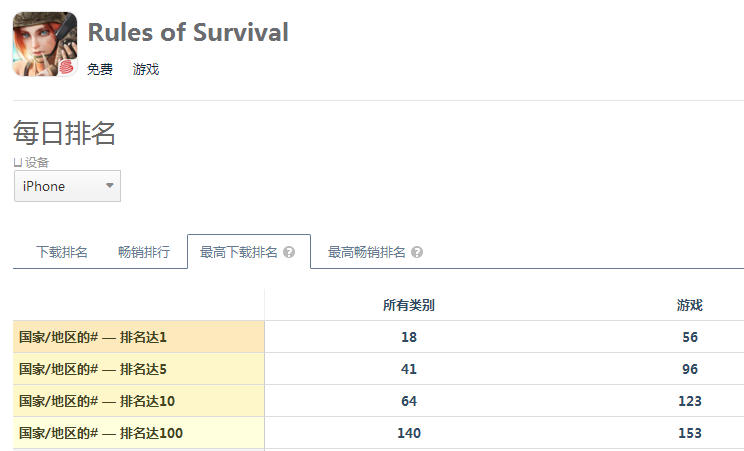Click value 56 in 游戏 column

click(x=690, y=337)
